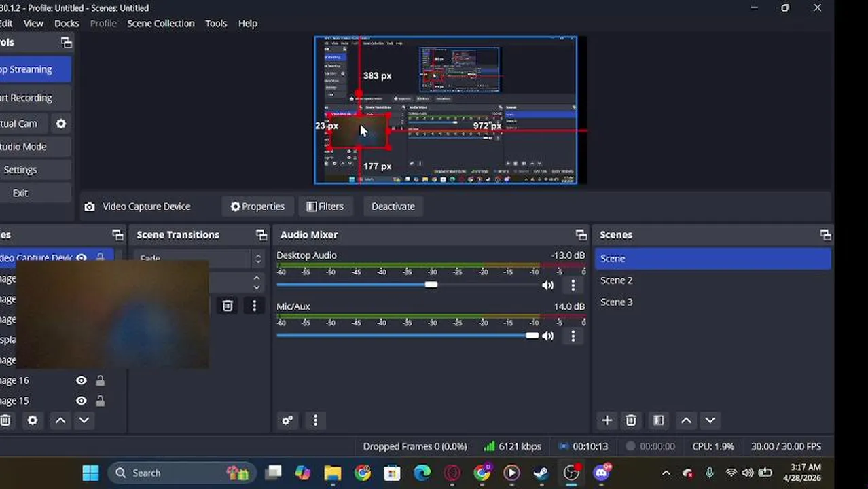Move selected scene up
The width and height of the screenshot is (868, 489).
(x=686, y=420)
